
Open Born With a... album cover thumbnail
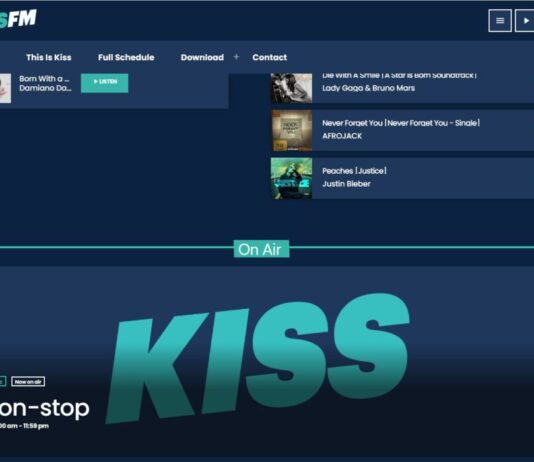coord(5,88)
